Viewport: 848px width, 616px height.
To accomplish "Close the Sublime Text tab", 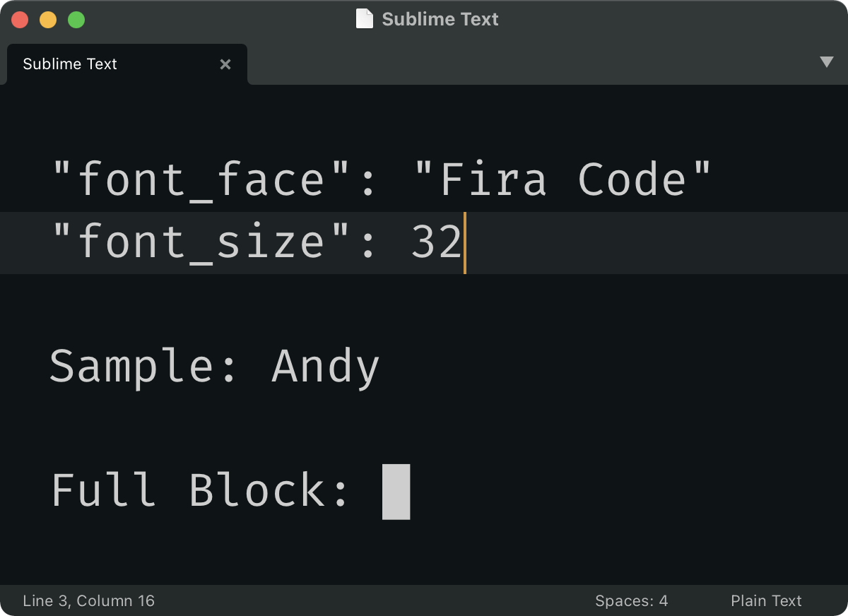I will (225, 64).
